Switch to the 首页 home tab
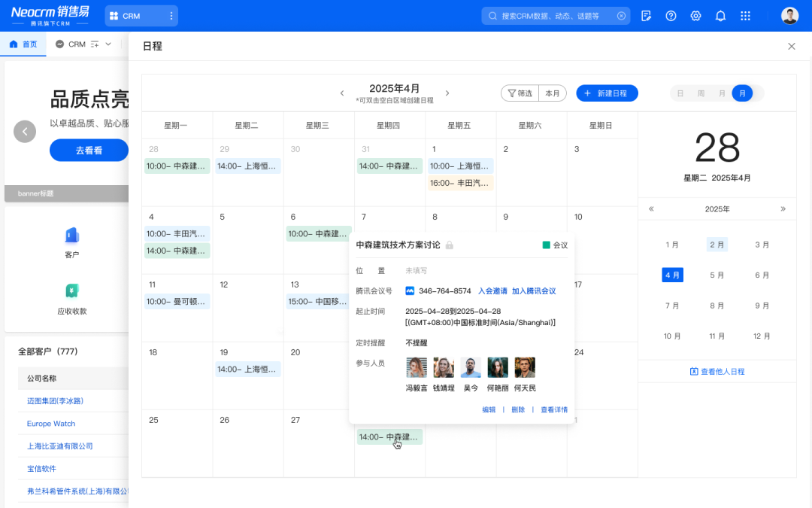 [x=23, y=44]
